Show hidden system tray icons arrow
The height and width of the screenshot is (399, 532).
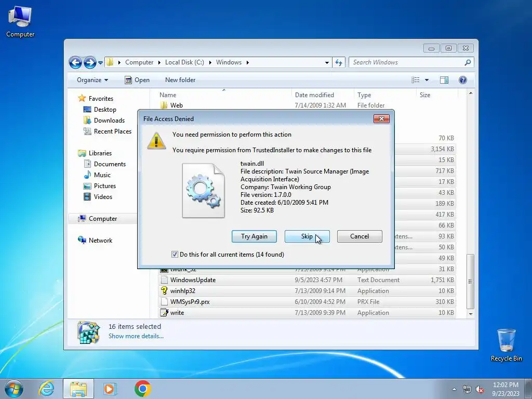[x=454, y=389]
